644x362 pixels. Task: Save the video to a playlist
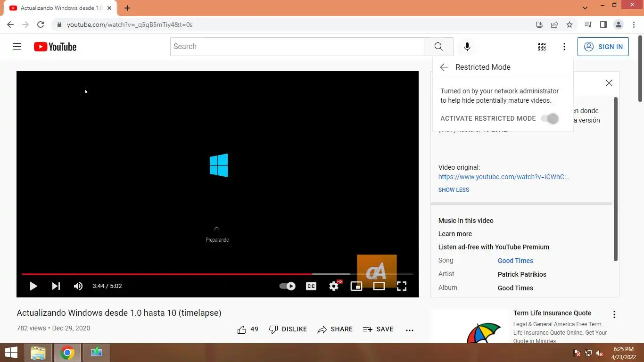coord(378,329)
